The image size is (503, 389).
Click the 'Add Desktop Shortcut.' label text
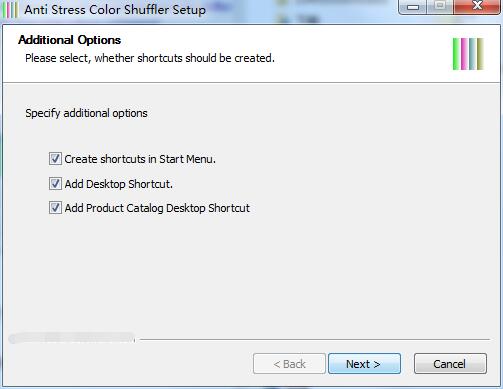coord(119,184)
